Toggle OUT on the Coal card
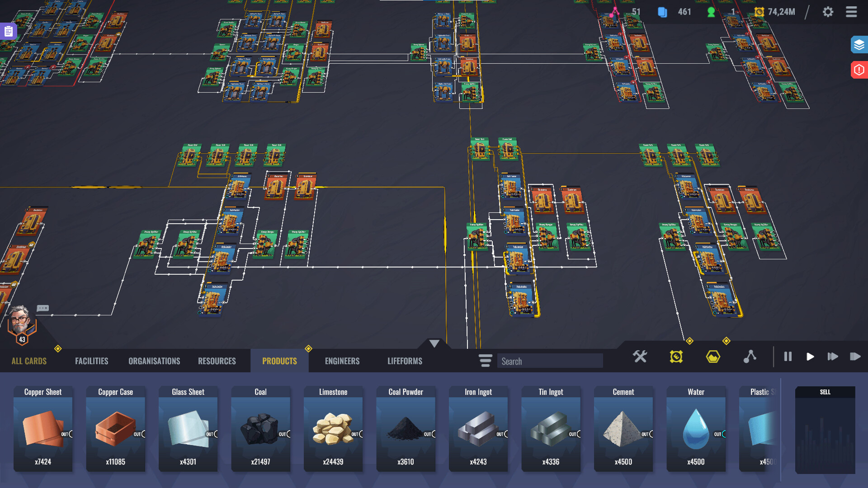Image resolution: width=868 pixels, height=488 pixels. 284,434
